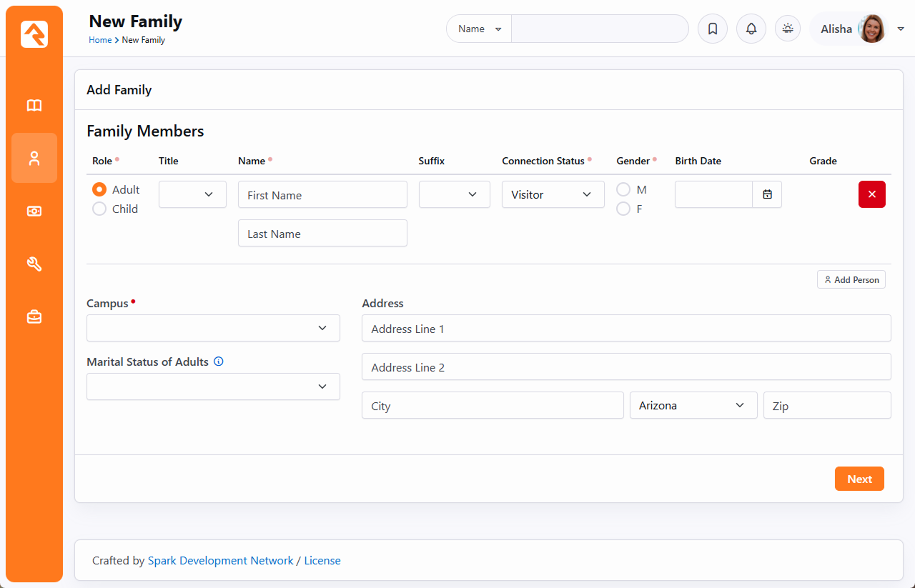
Task: Click the Next button
Action: tap(859, 479)
